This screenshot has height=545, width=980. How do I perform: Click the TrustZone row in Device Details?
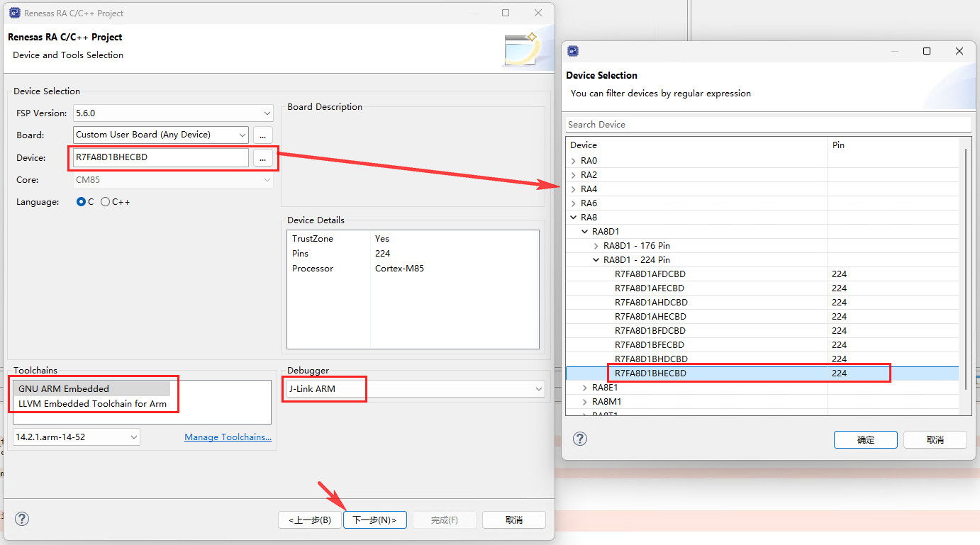tap(413, 239)
